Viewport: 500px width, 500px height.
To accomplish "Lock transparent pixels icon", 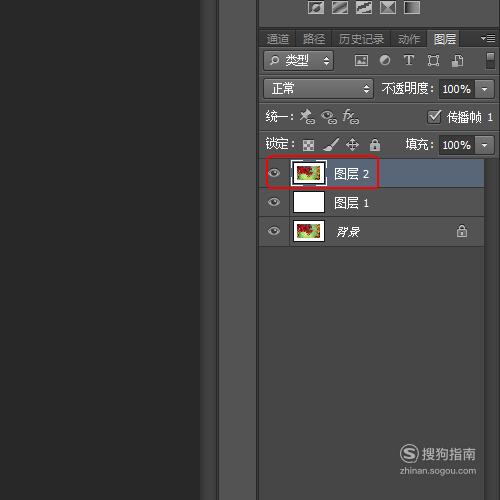I will tap(308, 145).
